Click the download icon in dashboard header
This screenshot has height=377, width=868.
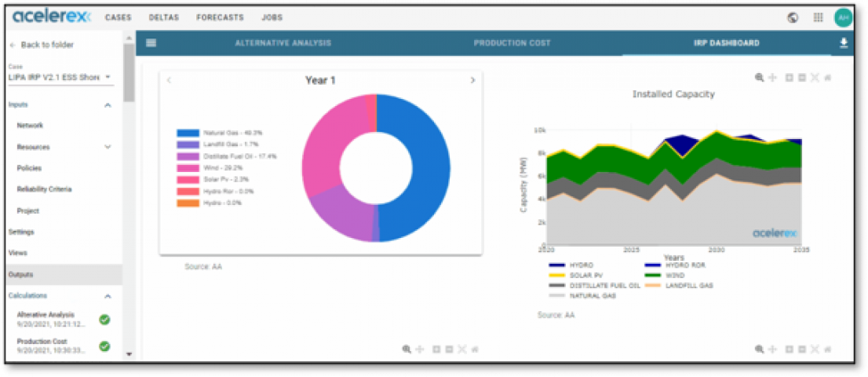point(844,43)
